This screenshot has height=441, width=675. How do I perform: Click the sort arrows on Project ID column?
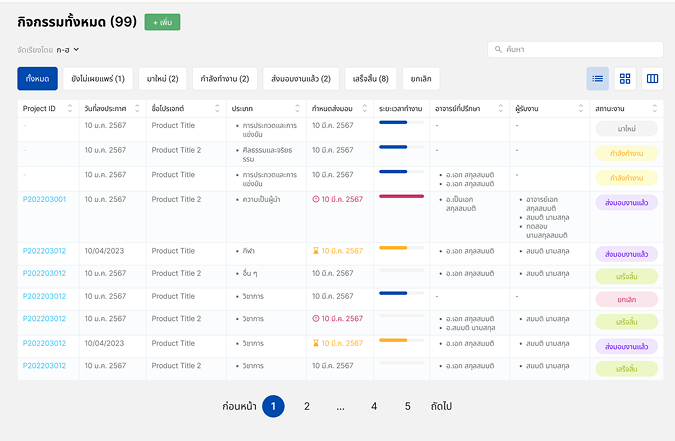pos(70,108)
